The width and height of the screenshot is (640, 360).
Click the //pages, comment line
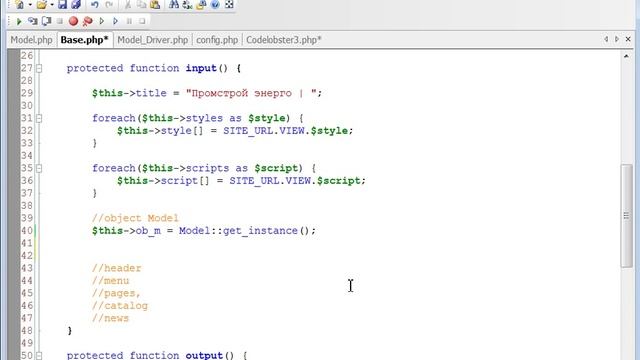tap(116, 293)
